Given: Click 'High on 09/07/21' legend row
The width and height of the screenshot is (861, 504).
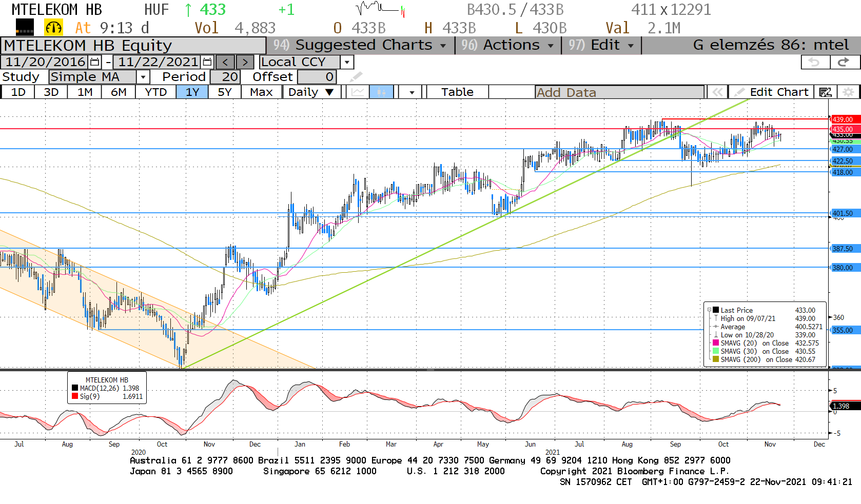Looking at the screenshot, I should [x=768, y=318].
